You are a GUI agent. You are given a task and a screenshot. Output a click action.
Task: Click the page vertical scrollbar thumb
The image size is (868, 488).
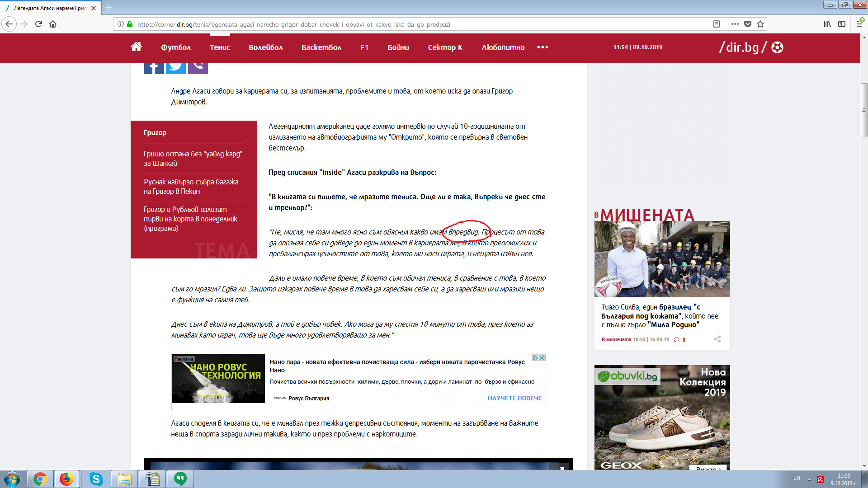(x=864, y=110)
